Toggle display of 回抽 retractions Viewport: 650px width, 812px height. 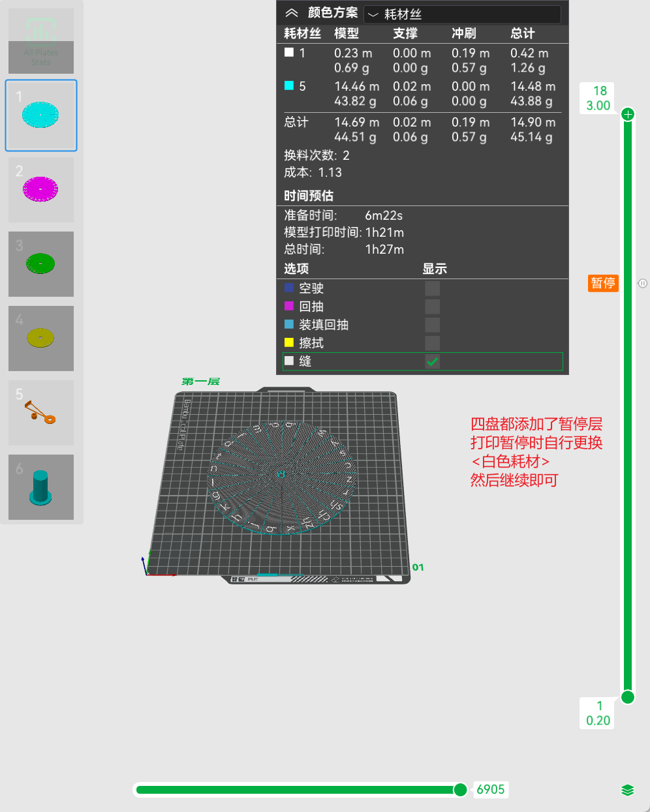[432, 307]
